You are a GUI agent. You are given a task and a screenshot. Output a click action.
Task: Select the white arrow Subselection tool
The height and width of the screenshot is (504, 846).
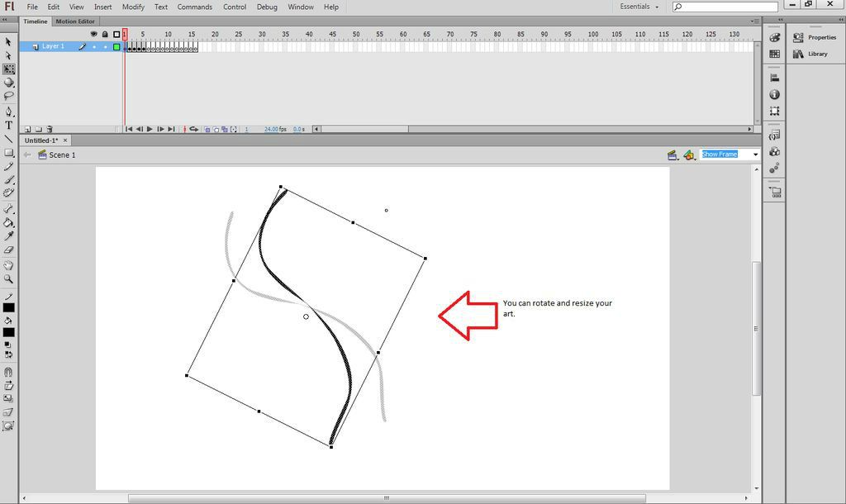coord(8,55)
